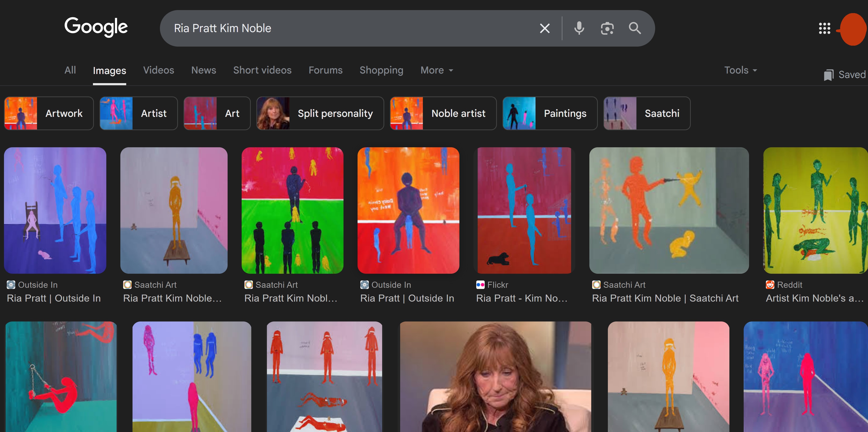Click the Saatchi Art favicon under the red-green painting
This screenshot has width=868, height=432.
(249, 285)
